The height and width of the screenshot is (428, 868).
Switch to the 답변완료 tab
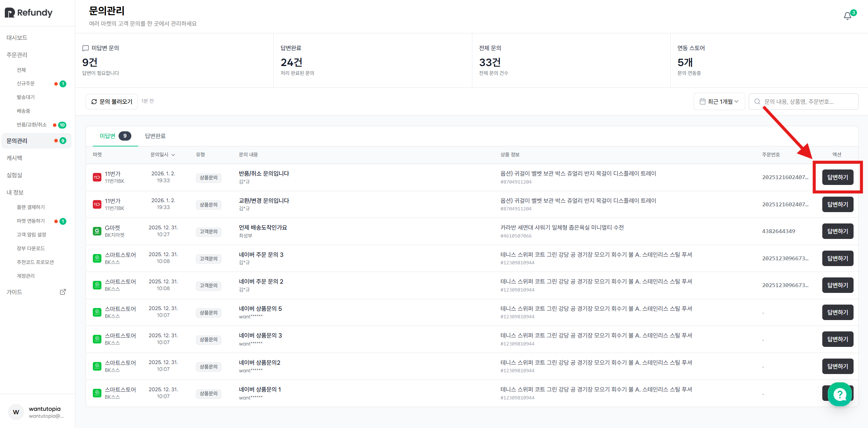pos(155,136)
